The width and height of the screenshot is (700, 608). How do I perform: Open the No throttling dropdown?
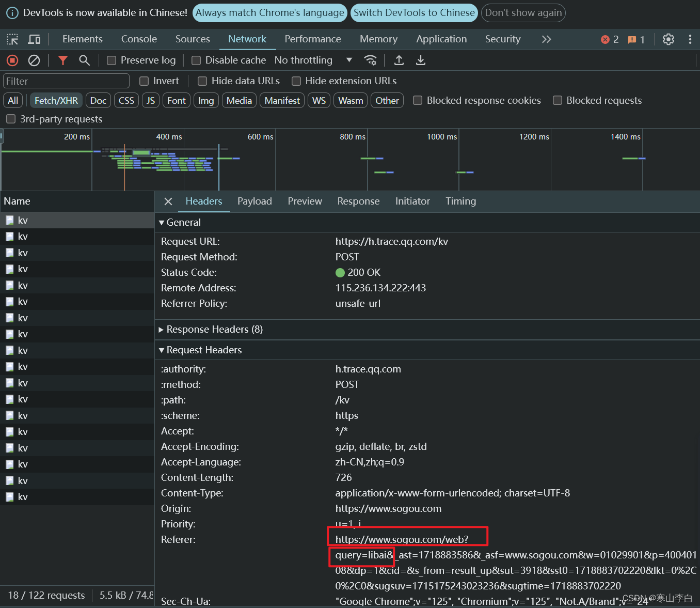pos(313,60)
